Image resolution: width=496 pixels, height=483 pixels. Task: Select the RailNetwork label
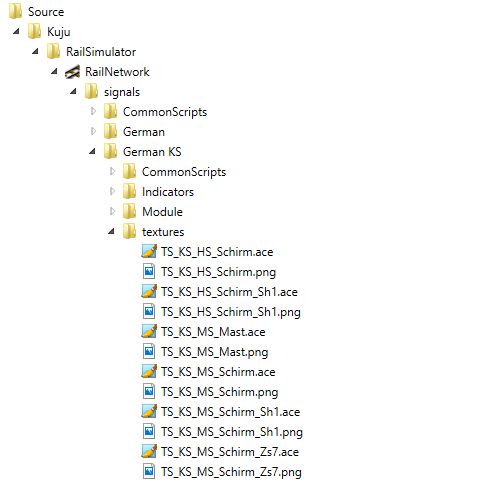(117, 72)
